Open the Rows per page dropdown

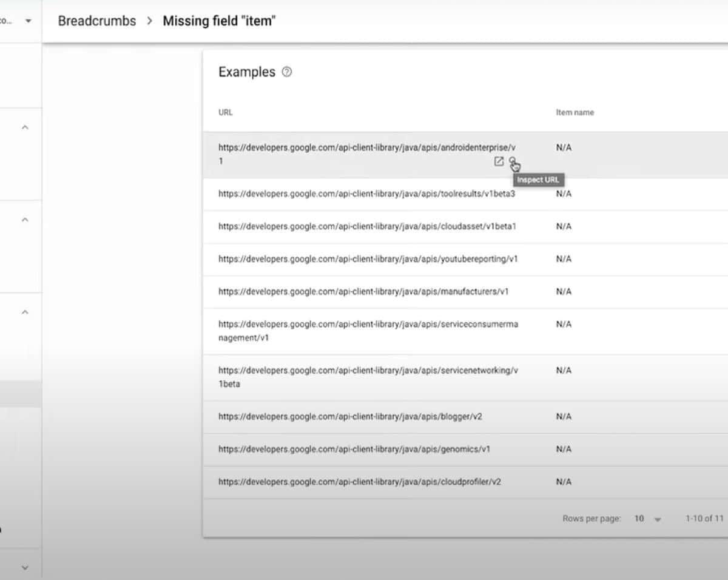[647, 519]
